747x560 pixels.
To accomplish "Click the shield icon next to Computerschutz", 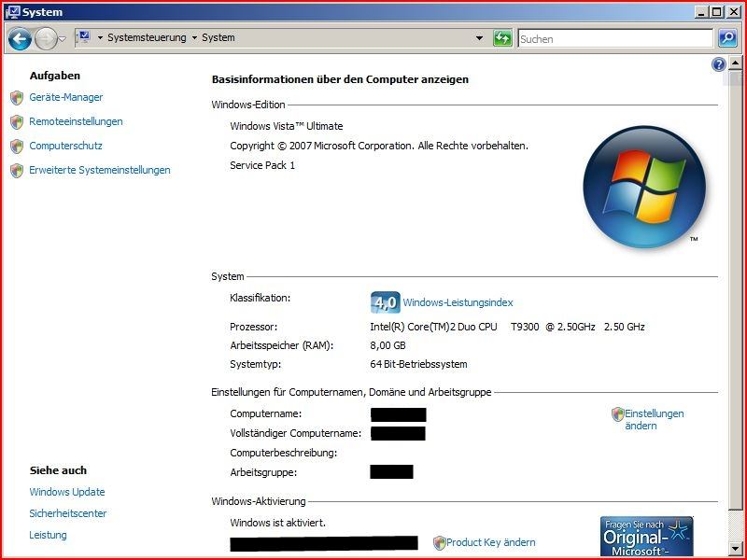I will pyautogui.click(x=17, y=147).
